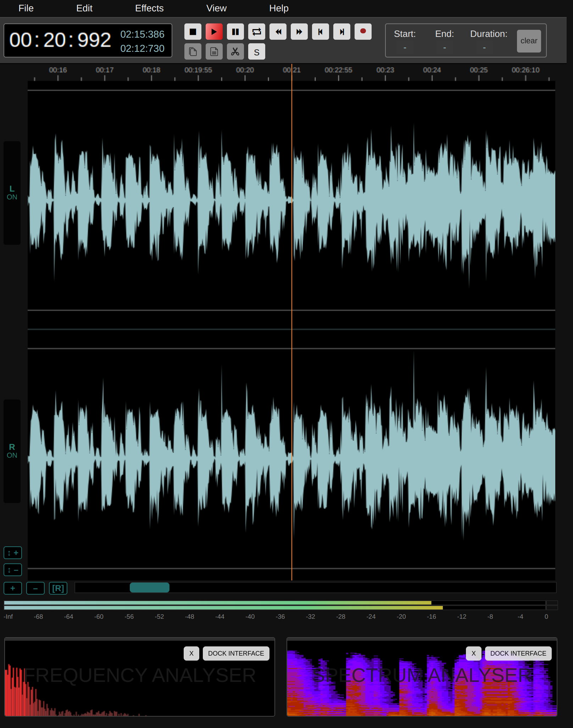
Task: Click the 00:26:10 ruler mark
Action: [525, 70]
